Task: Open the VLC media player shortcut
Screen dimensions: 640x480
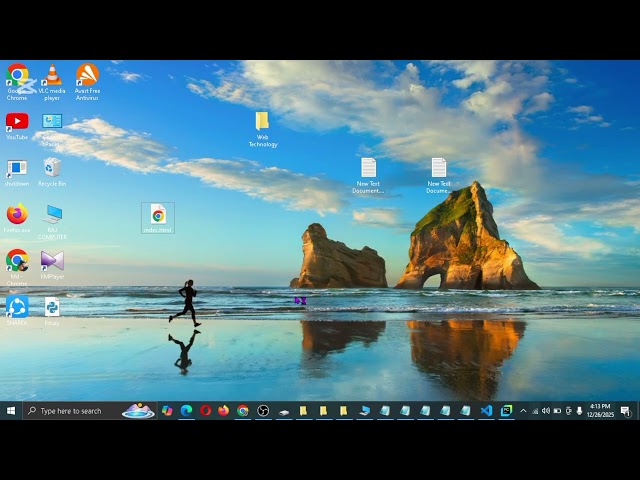Action: pos(52,76)
